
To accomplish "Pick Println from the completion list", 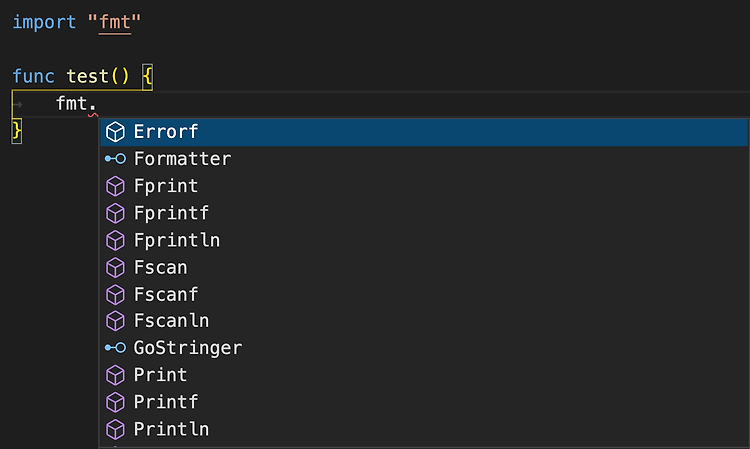I will coord(424,429).
